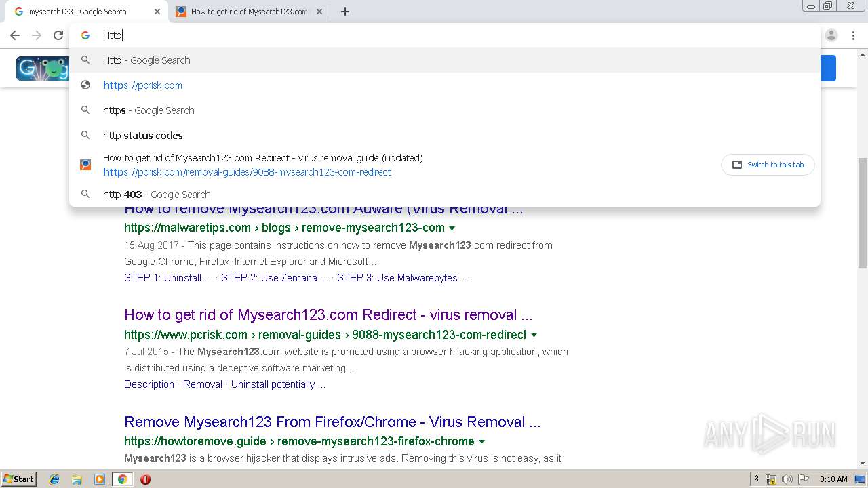Select pcrisk removal-guides 9088 suggestion
Image resolution: width=868 pixels, height=488 pixels.
coord(444,165)
